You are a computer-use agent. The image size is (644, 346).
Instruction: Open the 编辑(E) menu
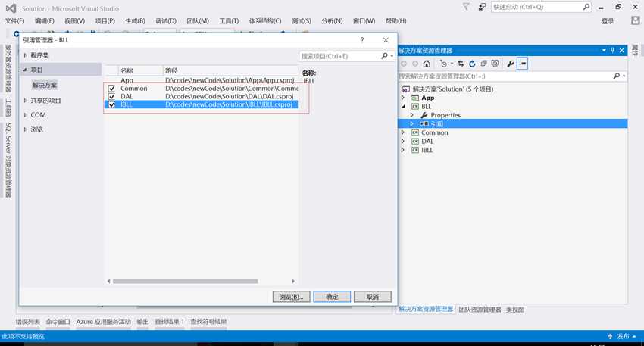coord(45,21)
